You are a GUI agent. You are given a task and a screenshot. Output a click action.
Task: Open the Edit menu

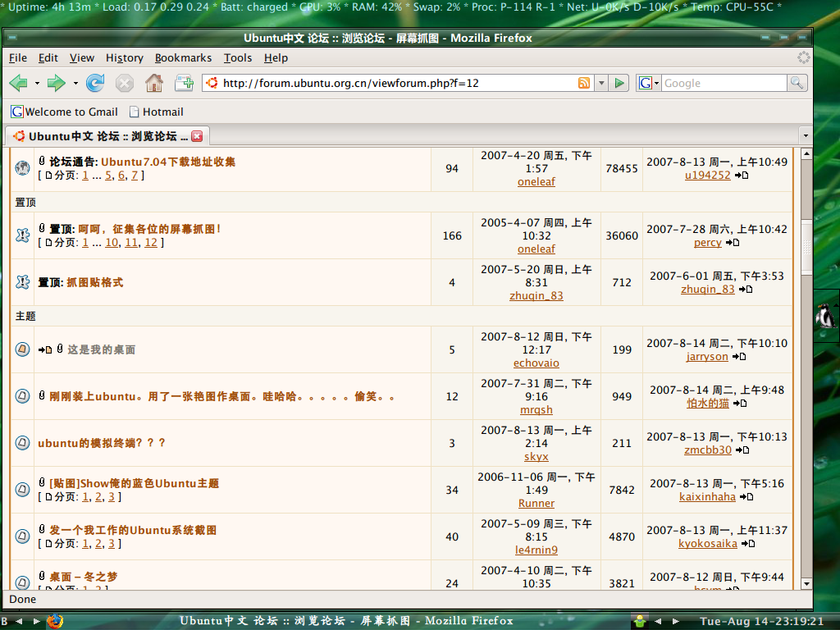tap(48, 58)
